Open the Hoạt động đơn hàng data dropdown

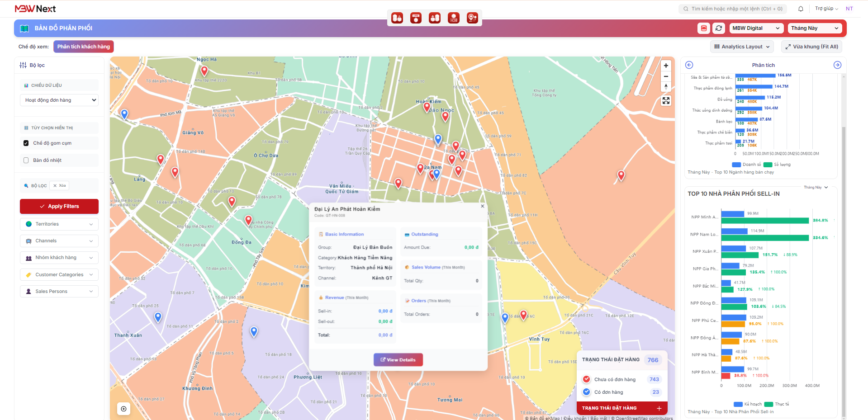pos(59,100)
